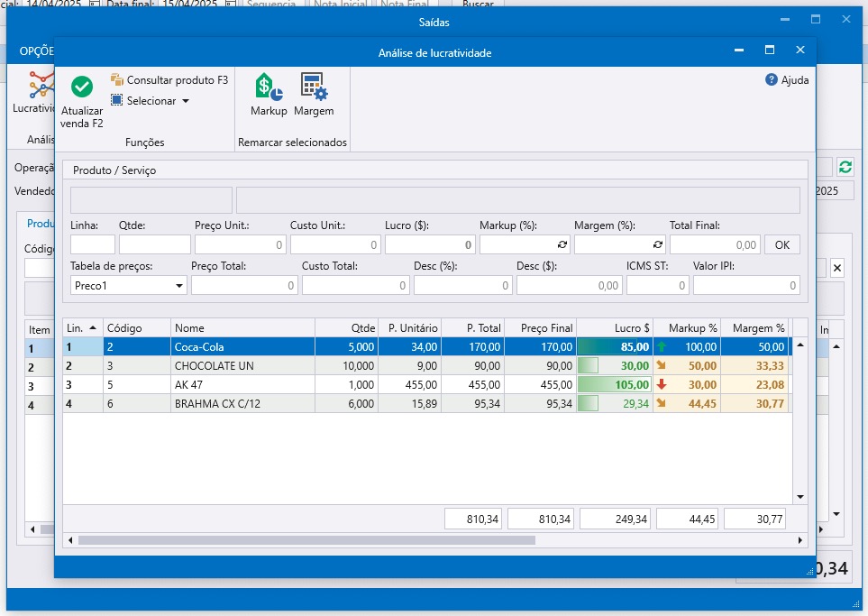
Task: Close the Análise de lucratividade window
Action: click(799, 50)
